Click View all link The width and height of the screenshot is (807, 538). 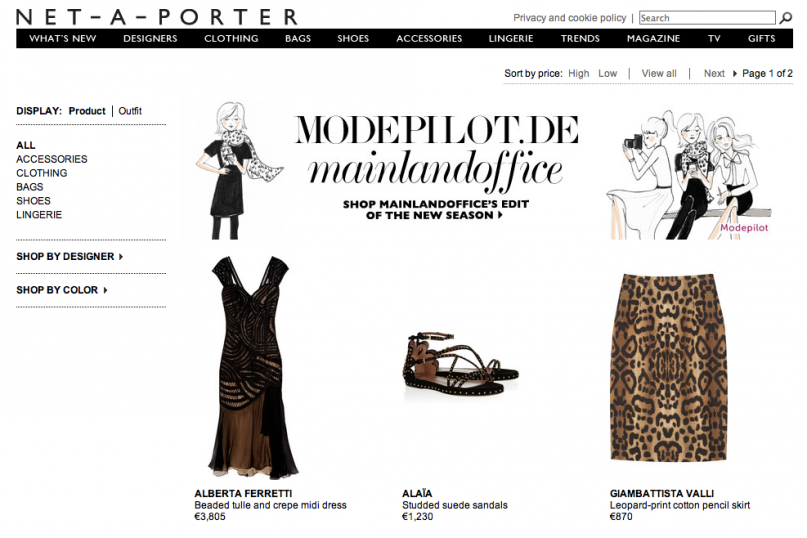tap(659, 74)
